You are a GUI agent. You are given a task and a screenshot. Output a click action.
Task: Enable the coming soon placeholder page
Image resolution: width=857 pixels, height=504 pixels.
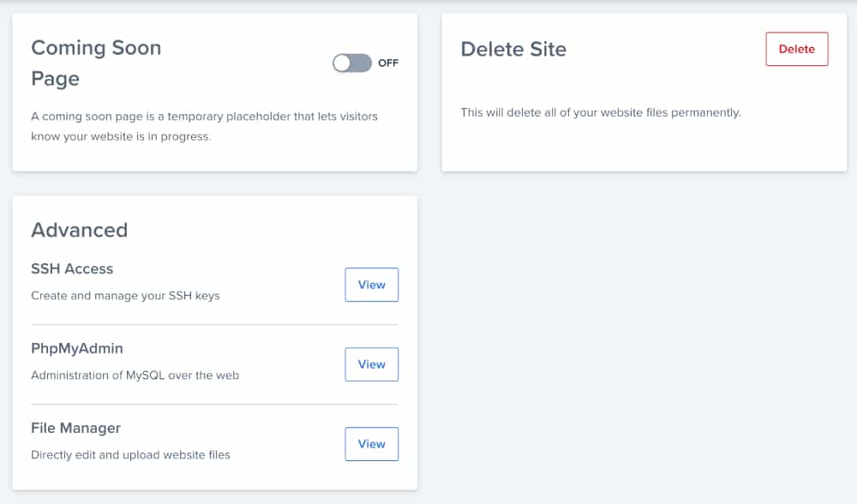pyautogui.click(x=352, y=63)
